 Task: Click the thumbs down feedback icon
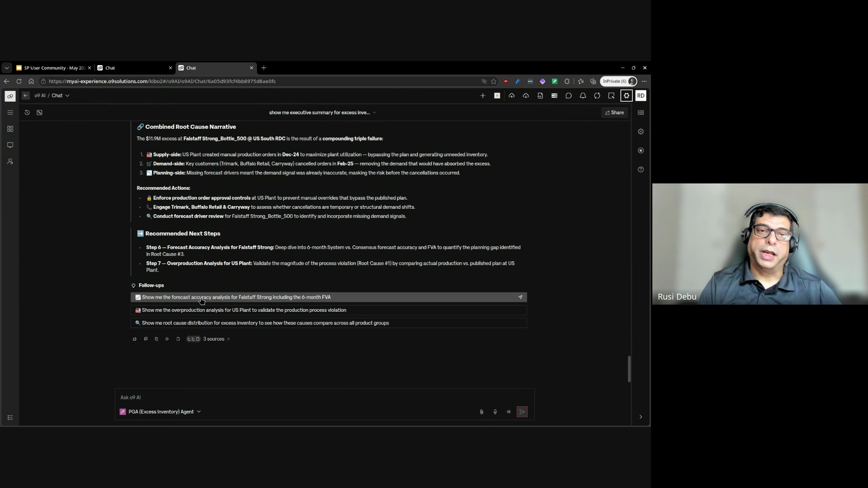[146, 339]
